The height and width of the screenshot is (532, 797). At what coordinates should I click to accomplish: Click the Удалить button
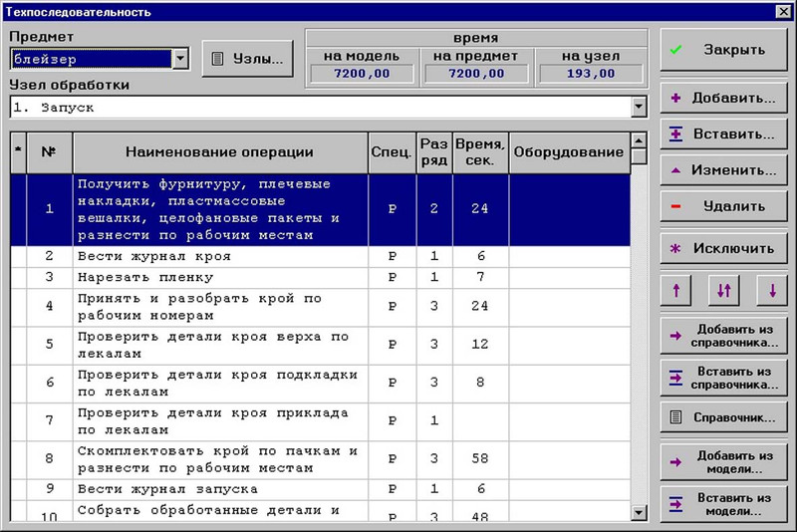pyautogui.click(x=723, y=206)
